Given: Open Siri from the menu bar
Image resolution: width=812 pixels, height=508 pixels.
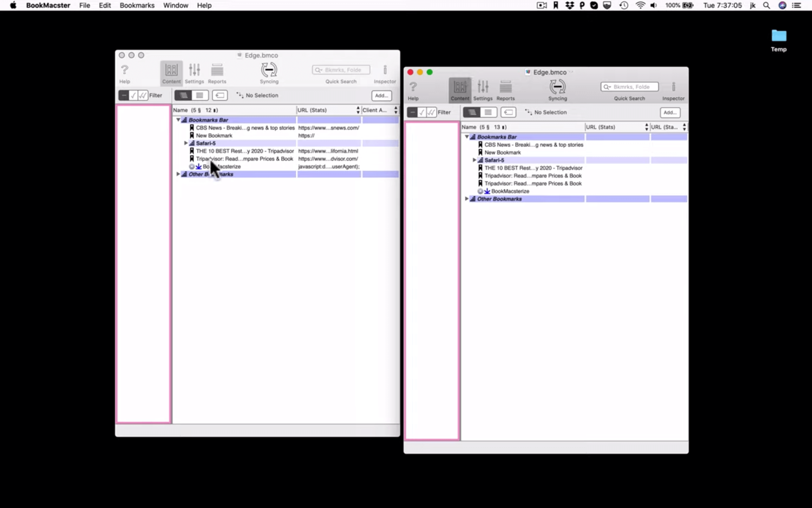Looking at the screenshot, I should [782, 5].
